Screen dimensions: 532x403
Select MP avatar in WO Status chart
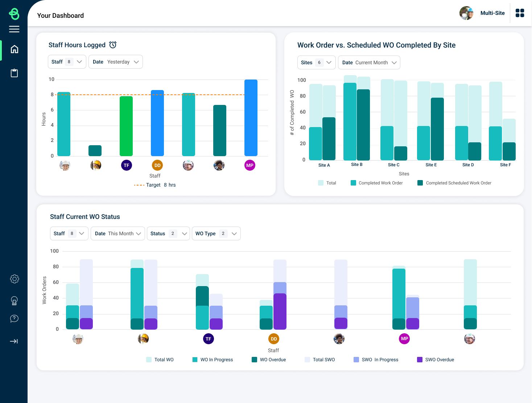[x=404, y=339]
